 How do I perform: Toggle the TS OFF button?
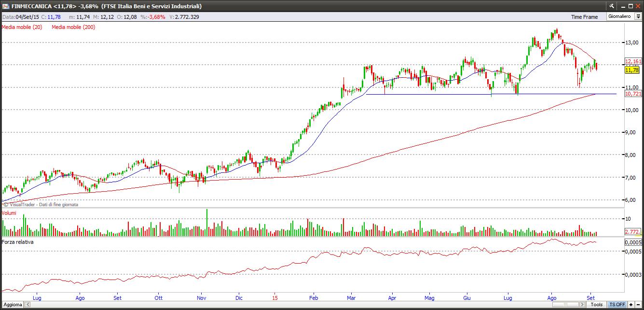[617, 305]
